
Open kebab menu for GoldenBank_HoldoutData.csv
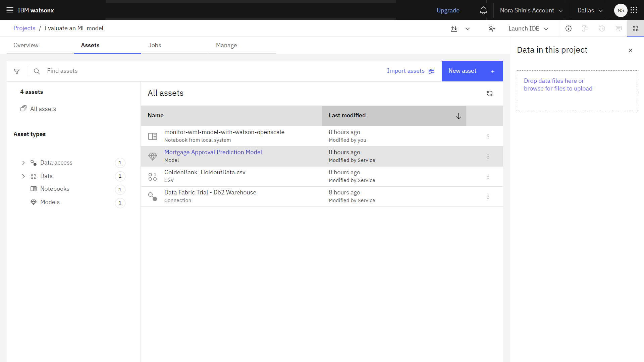[488, 176]
